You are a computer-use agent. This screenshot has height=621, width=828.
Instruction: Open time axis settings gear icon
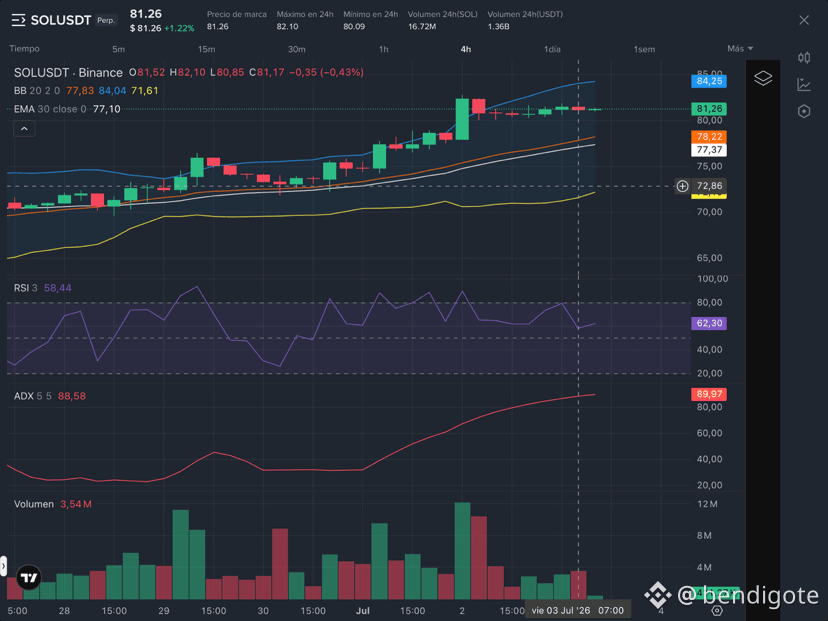pos(717,610)
